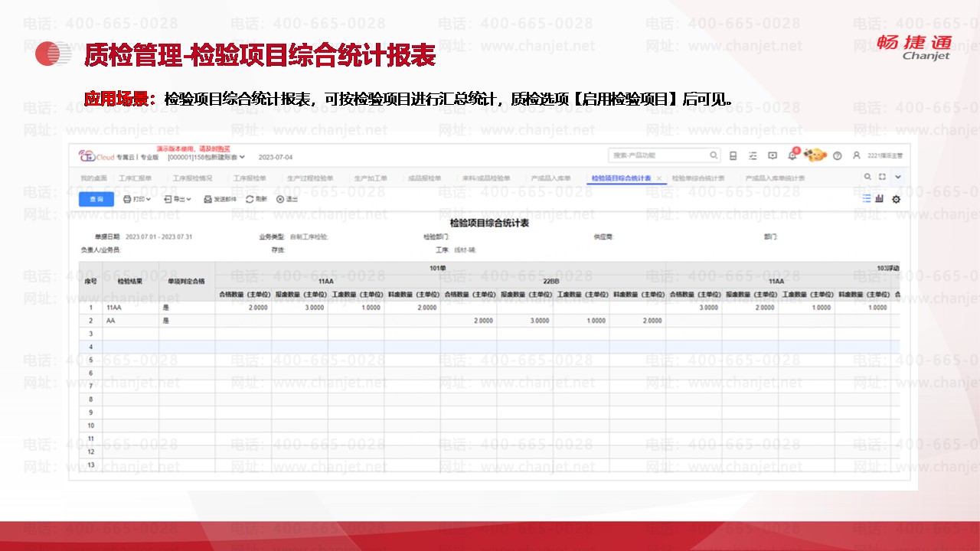The image size is (980, 551).
Task: Click the 自制工序检验 business type value
Action: pyautogui.click(x=309, y=237)
